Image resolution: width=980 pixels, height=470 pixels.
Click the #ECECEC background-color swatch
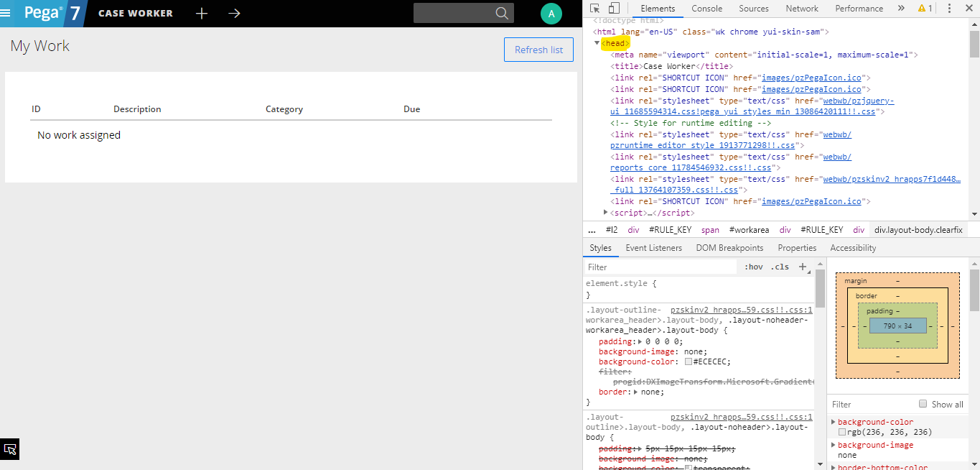[x=688, y=361]
